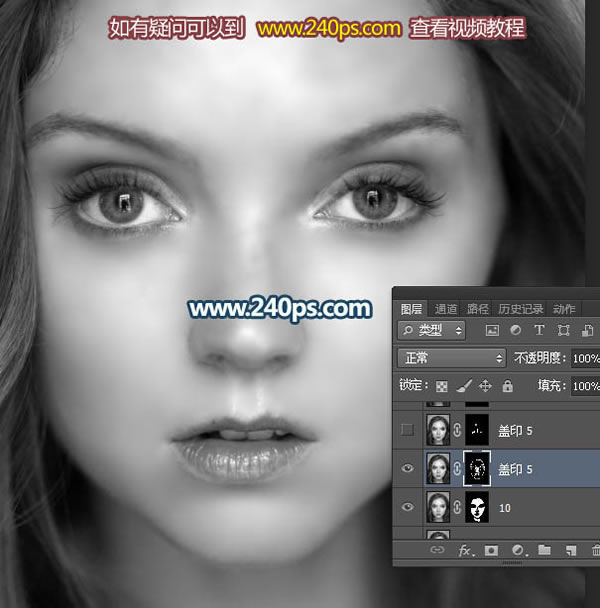The image size is (600, 608).
Task: Switch to the 通道 tab
Action: click(445, 309)
